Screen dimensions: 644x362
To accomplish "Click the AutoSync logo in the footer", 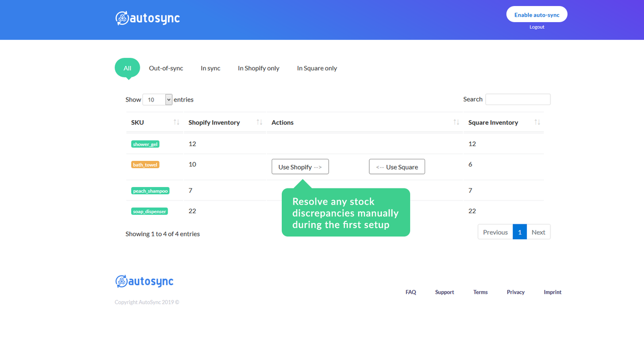I will coord(144,281).
